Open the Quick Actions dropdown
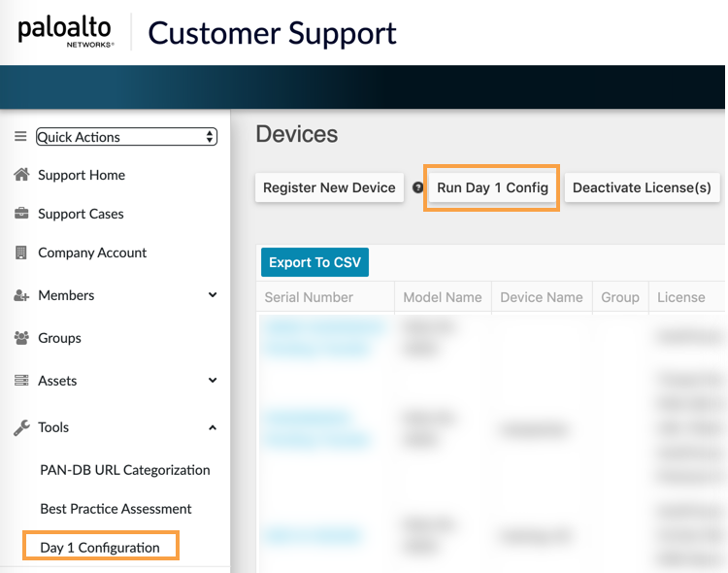The height and width of the screenshot is (573, 728). pos(126,137)
